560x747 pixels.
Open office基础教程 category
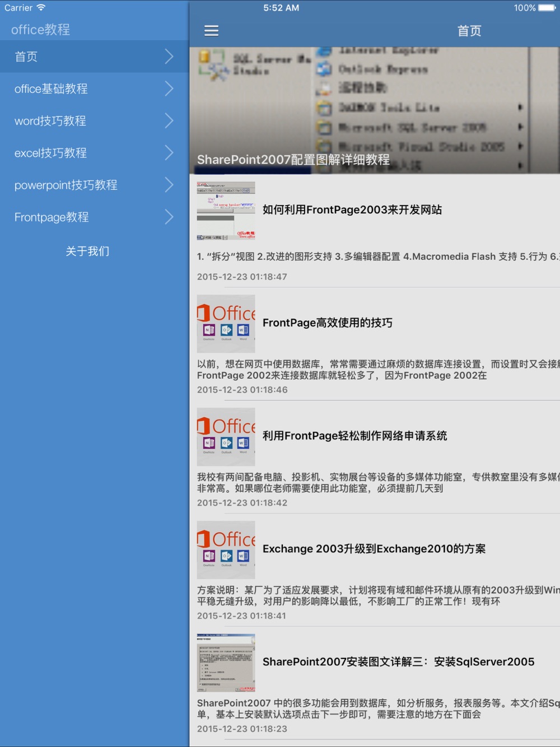(94, 88)
